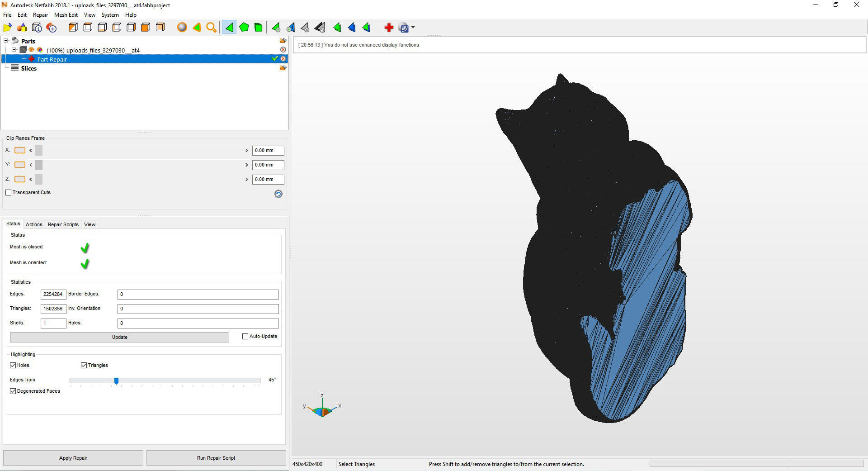Screen dimensions: 868x471
Task: Uncheck the Triangles highlighting checkbox
Action: pos(84,365)
